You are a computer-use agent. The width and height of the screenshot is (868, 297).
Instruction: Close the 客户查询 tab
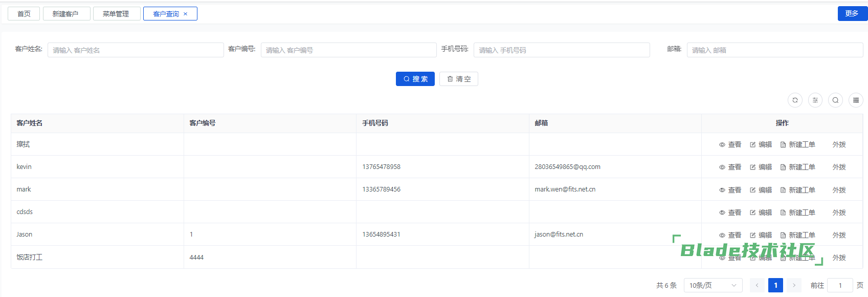186,14
